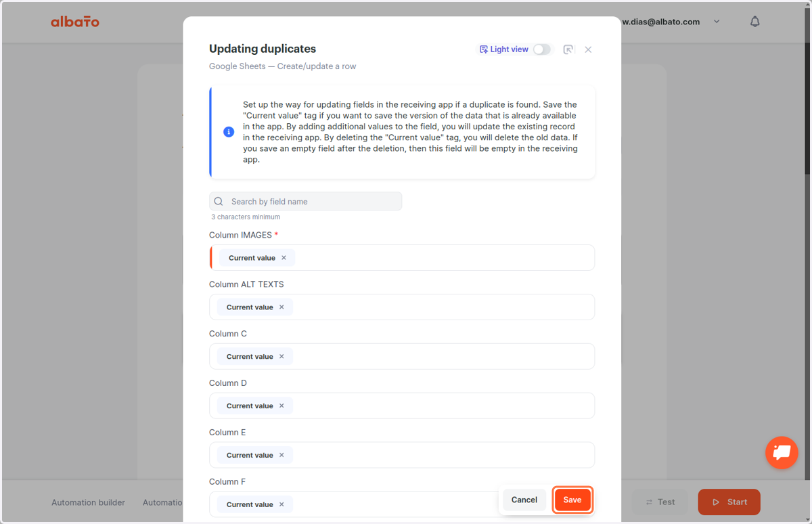Remove Current value tag in Column D
812x524 pixels.
point(281,406)
